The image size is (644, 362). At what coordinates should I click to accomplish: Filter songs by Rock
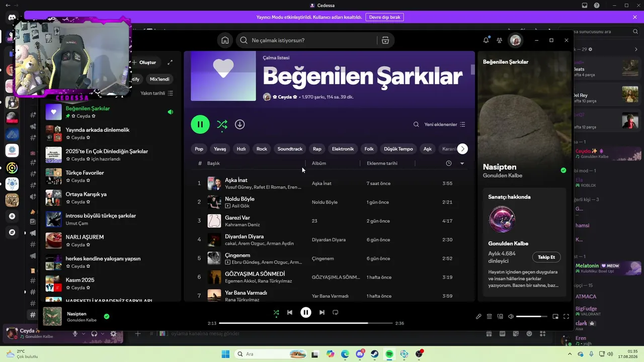[x=262, y=149]
